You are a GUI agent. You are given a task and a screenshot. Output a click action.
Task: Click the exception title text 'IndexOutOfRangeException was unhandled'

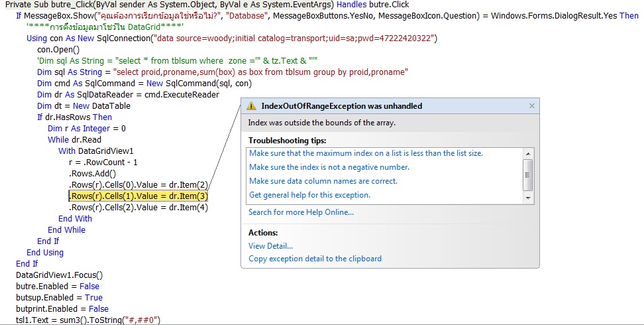pyautogui.click(x=341, y=106)
